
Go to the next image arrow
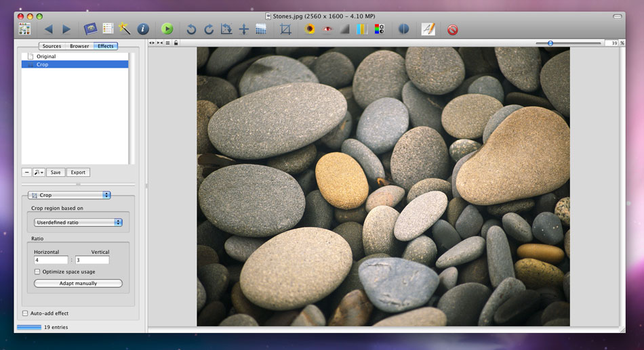[x=66, y=29]
